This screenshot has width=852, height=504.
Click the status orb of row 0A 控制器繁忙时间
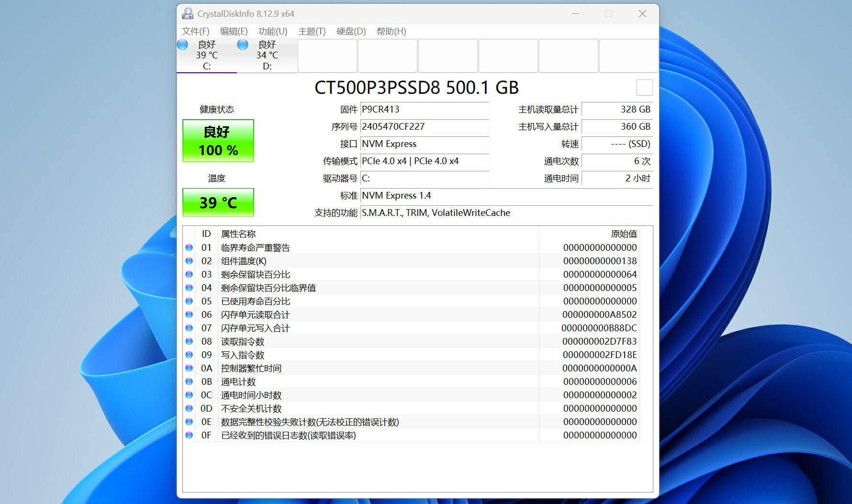coord(189,368)
